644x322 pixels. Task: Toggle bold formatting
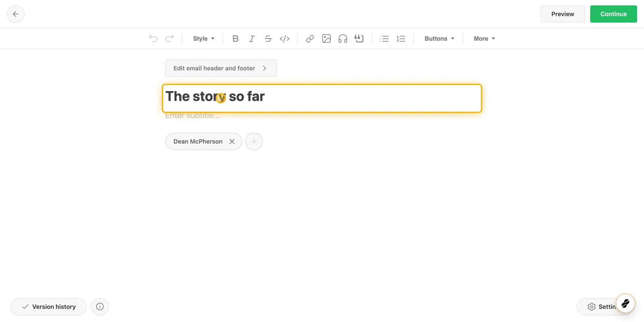235,39
